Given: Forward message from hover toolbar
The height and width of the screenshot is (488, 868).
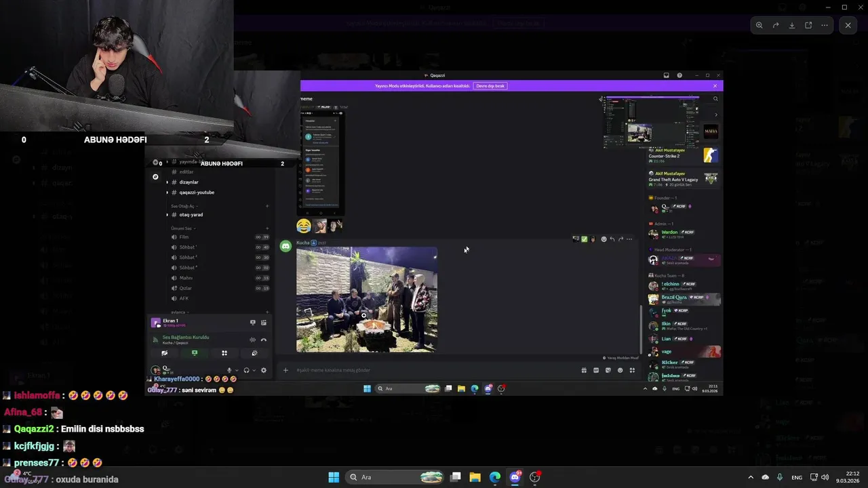Looking at the screenshot, I should pos(620,239).
